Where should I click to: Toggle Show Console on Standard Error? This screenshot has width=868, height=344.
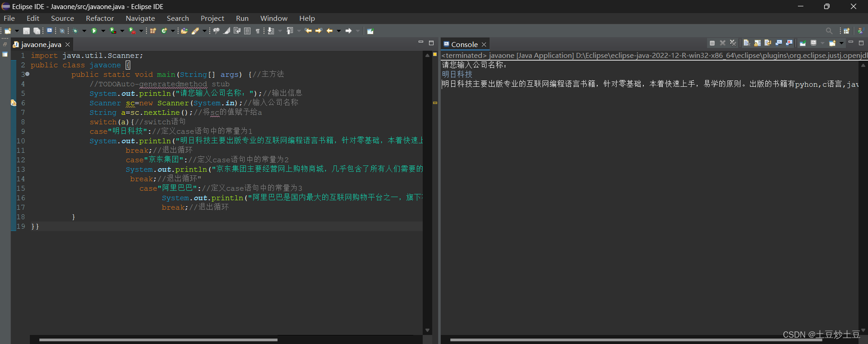click(789, 43)
